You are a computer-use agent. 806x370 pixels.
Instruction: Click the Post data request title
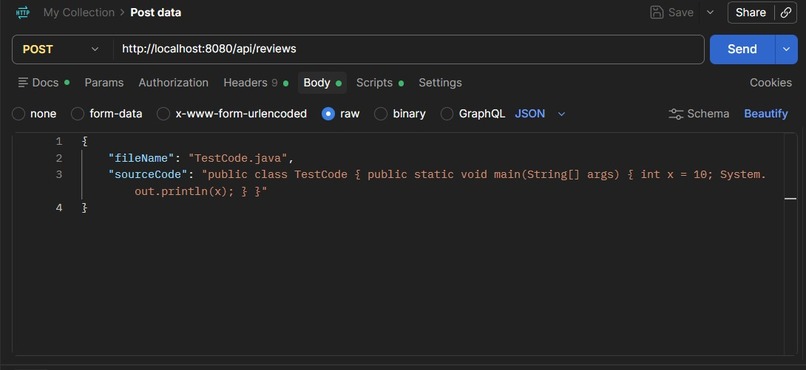pos(156,12)
